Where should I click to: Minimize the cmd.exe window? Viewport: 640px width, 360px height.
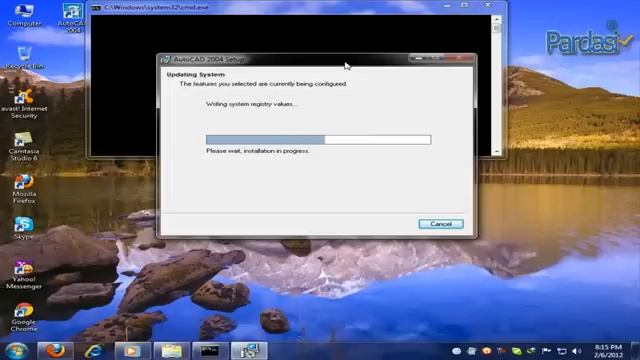pyautogui.click(x=447, y=5)
